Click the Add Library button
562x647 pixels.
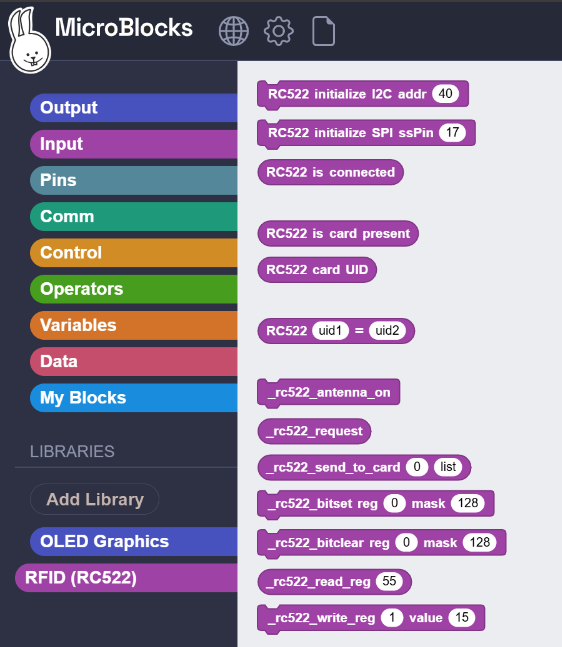coord(94,499)
